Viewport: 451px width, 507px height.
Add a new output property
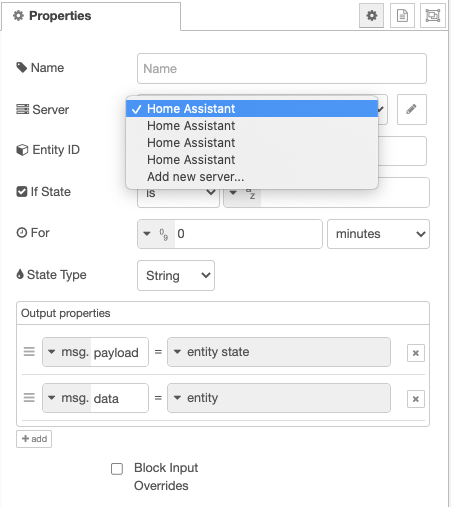coord(34,439)
